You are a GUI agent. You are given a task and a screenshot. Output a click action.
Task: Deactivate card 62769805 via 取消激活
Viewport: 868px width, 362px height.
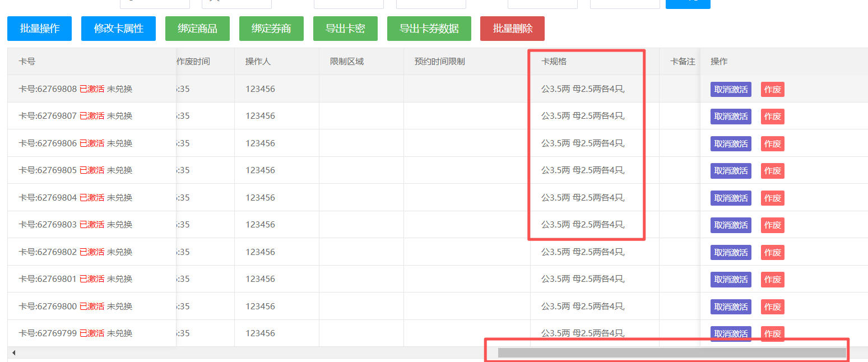(x=731, y=171)
